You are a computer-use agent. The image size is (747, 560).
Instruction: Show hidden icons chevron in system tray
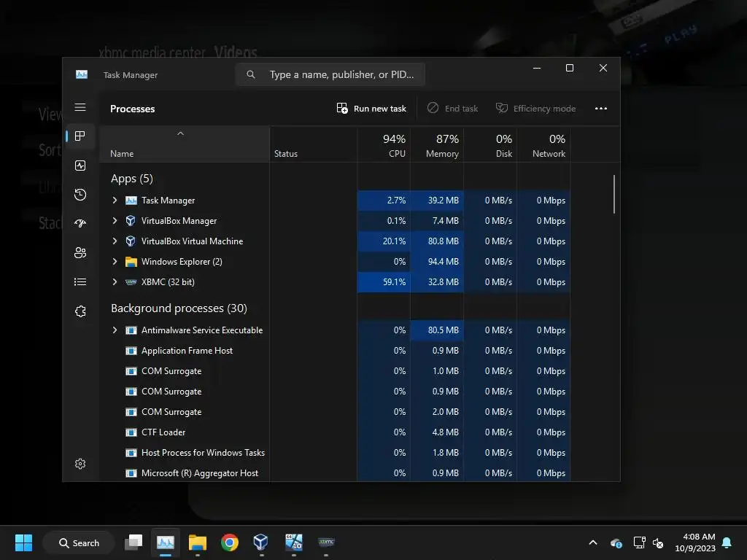tap(593, 542)
